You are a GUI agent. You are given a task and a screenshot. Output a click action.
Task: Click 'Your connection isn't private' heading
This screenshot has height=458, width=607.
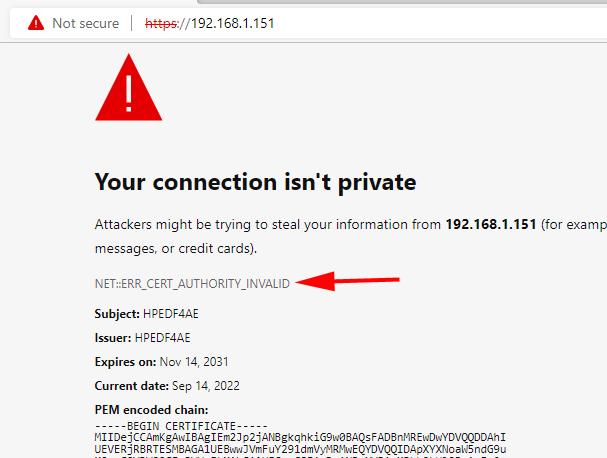[255, 182]
